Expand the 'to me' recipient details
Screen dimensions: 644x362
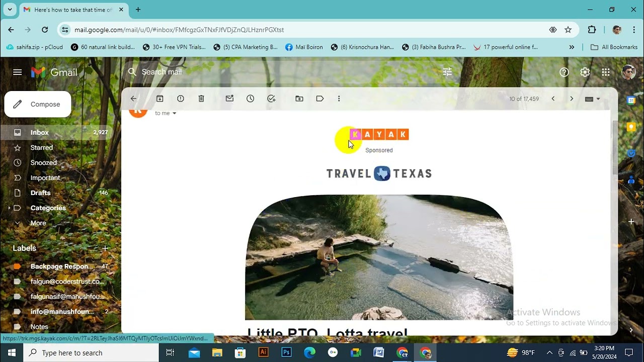click(175, 114)
